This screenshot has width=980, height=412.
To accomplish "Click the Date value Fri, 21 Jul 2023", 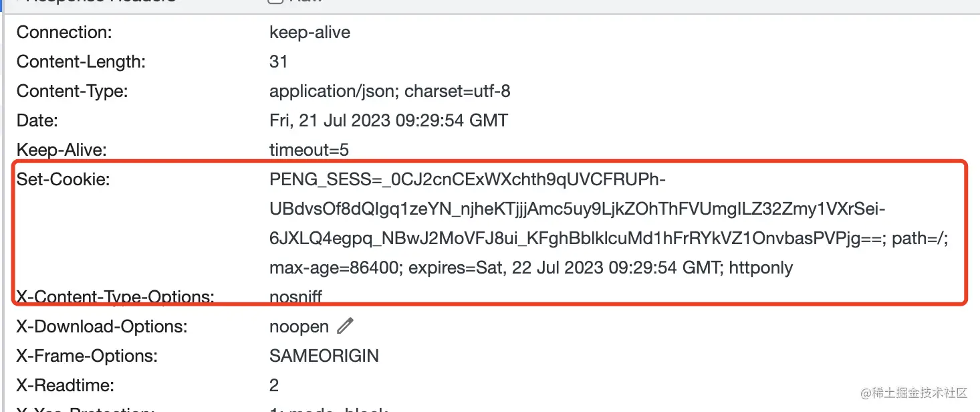I will [x=388, y=120].
